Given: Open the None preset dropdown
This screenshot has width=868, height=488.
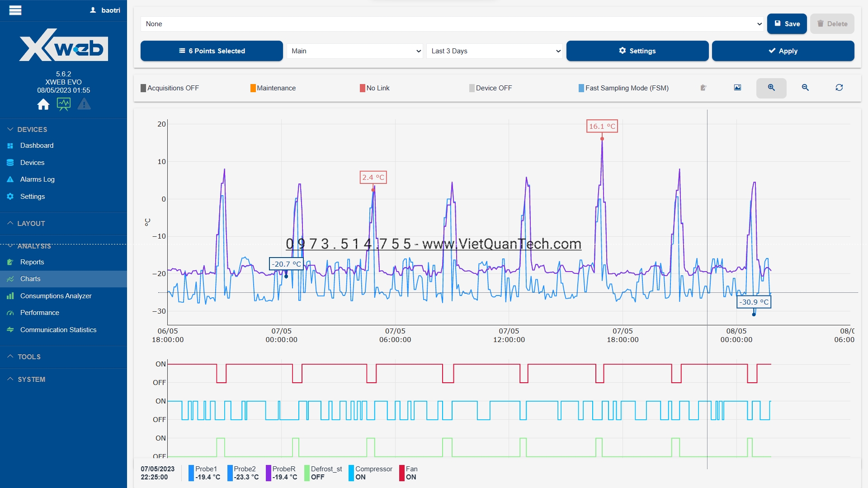Looking at the screenshot, I should tap(452, 24).
